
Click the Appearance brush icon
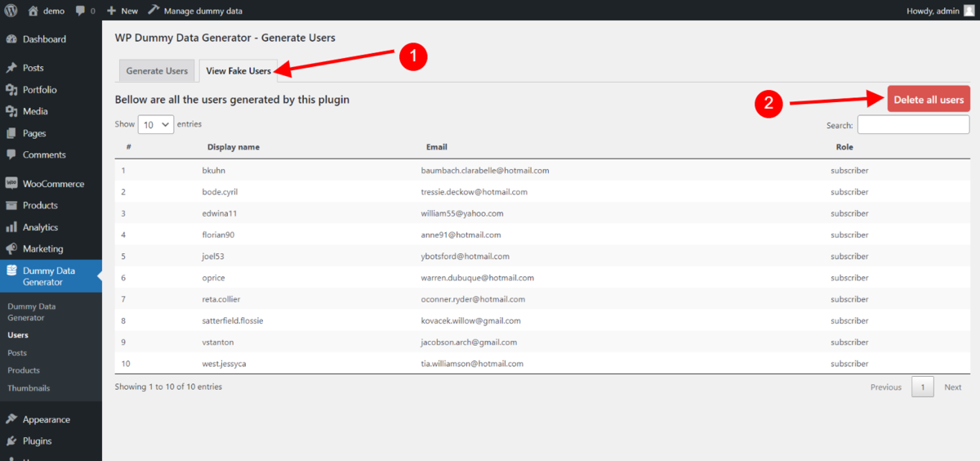tap(11, 419)
